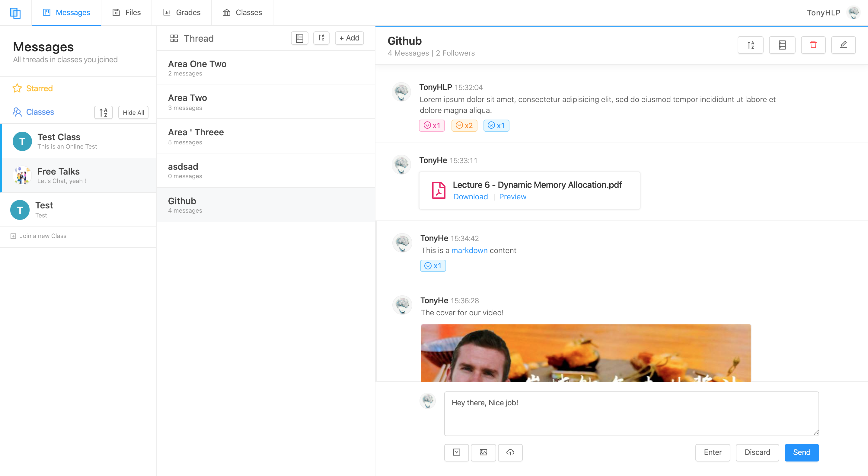Click the sort/filter icon in thread list
Image resolution: width=868 pixels, height=476 pixels.
coord(321,38)
